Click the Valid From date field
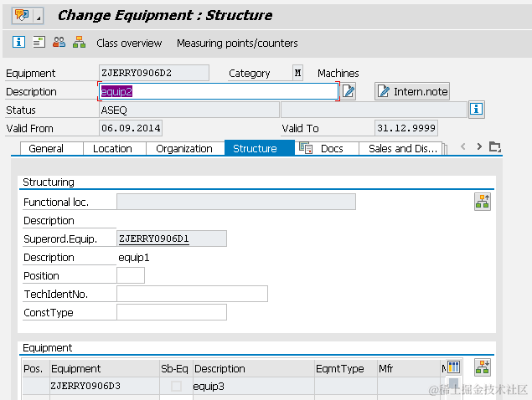The image size is (532, 400). [x=131, y=128]
